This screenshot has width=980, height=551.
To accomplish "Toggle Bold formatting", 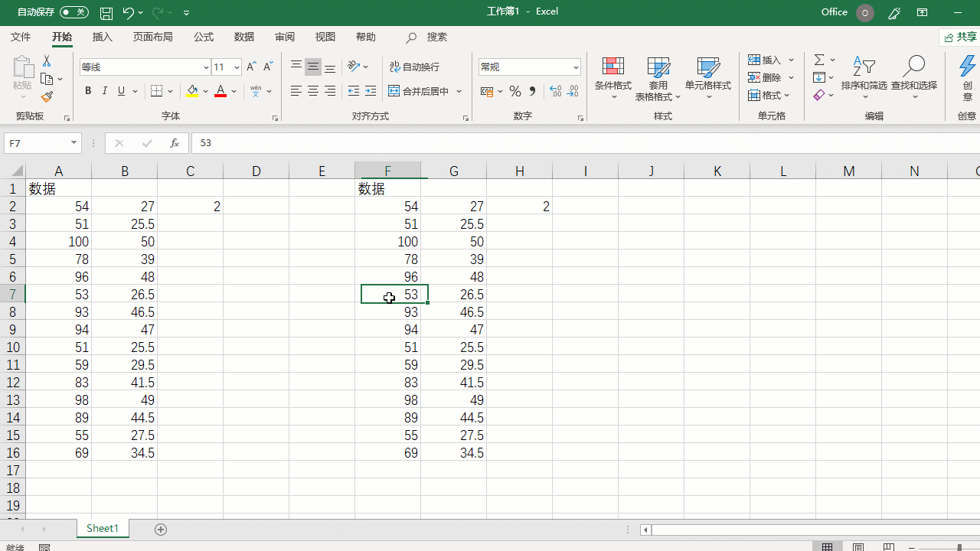I will coord(88,91).
